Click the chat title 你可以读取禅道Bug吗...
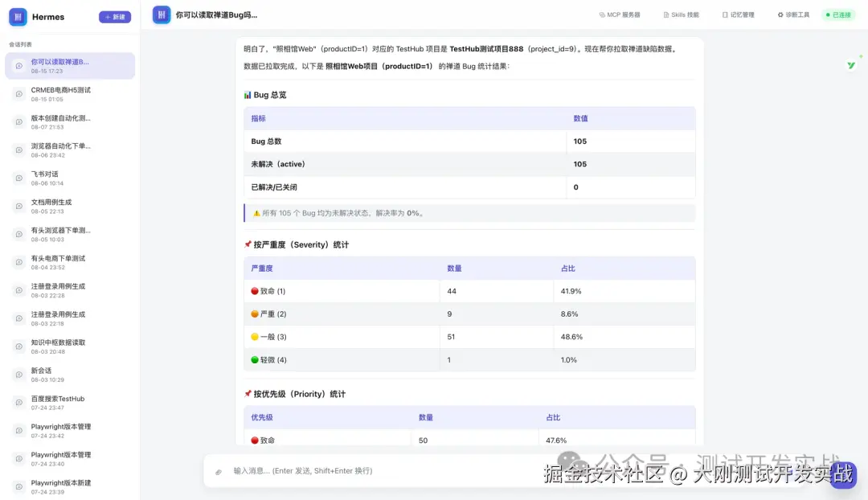 [216, 15]
